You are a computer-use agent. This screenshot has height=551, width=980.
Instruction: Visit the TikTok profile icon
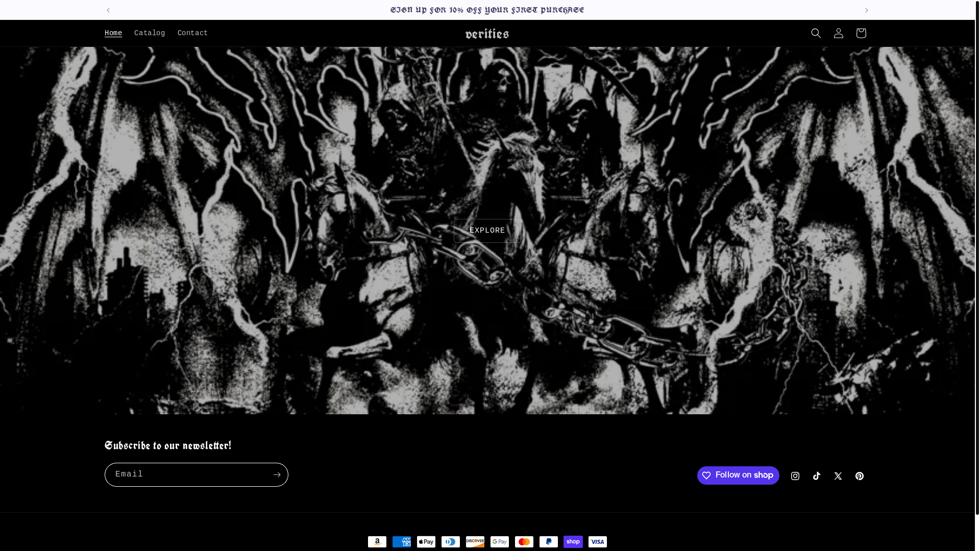pos(817,476)
